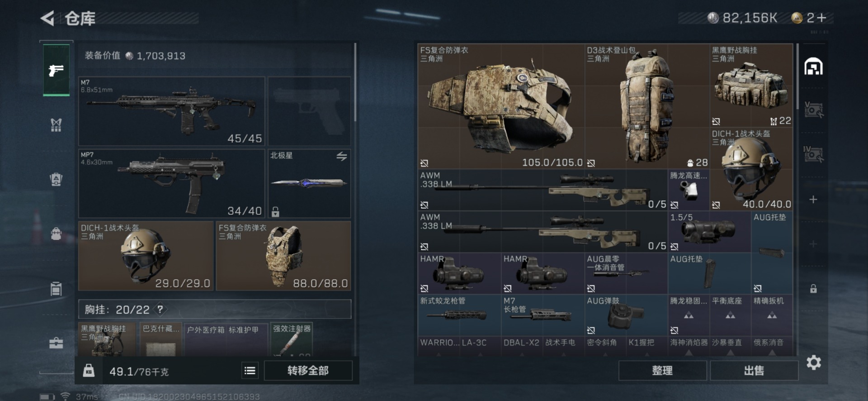Click the locked storage slot padlock icon
The image size is (868, 401).
point(813,289)
